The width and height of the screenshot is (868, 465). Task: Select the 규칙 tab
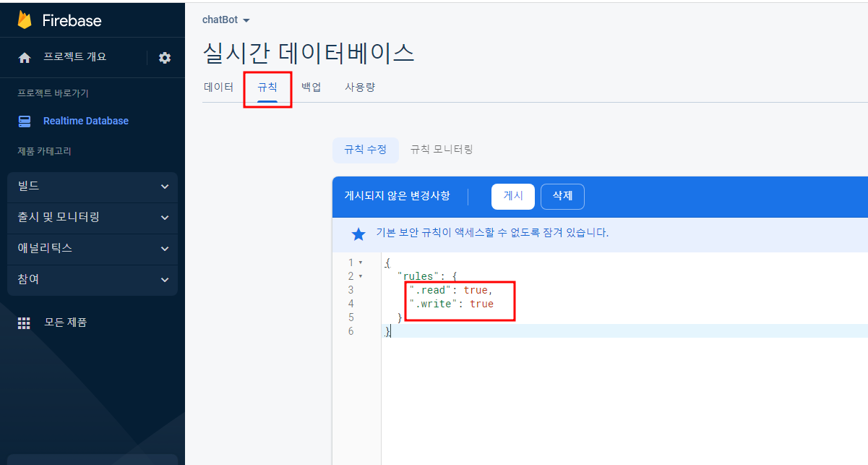[267, 88]
